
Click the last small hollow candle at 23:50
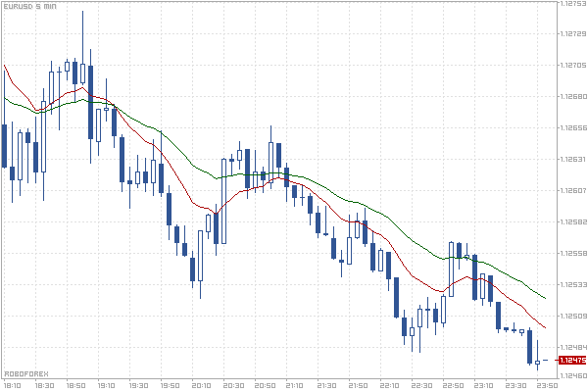point(537,362)
